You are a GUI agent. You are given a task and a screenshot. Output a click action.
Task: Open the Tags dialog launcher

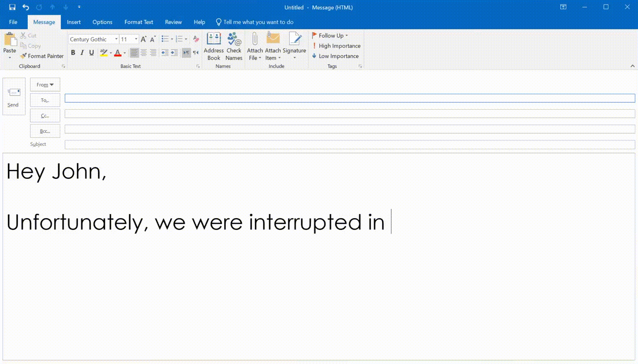point(360,66)
